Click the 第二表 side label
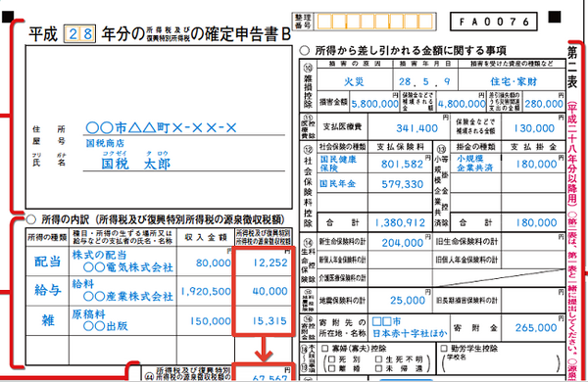 click(x=572, y=67)
